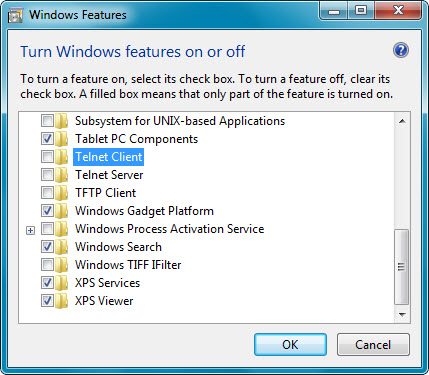
Task: Click the blue help question mark icon
Action: pyautogui.click(x=401, y=50)
